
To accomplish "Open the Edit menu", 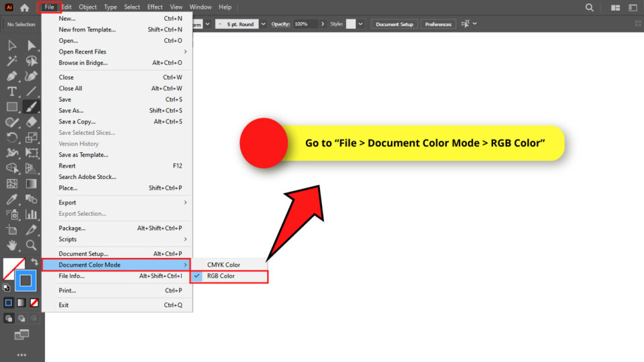I will (66, 7).
